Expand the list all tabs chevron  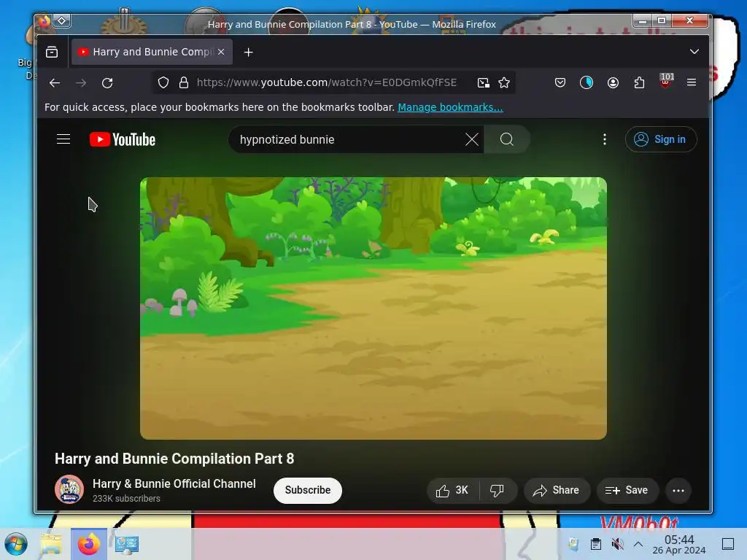(694, 52)
